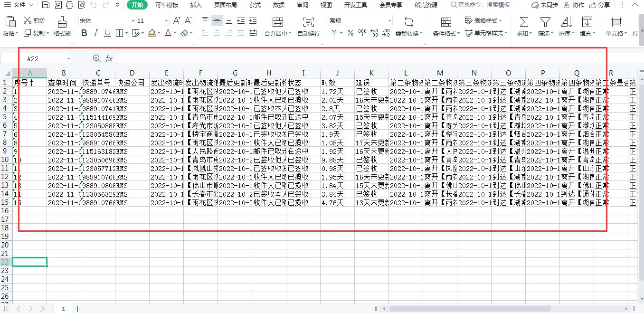This screenshot has height=313, width=644.
Task: Click the decrease decimal icon
Action: [x=386, y=33]
